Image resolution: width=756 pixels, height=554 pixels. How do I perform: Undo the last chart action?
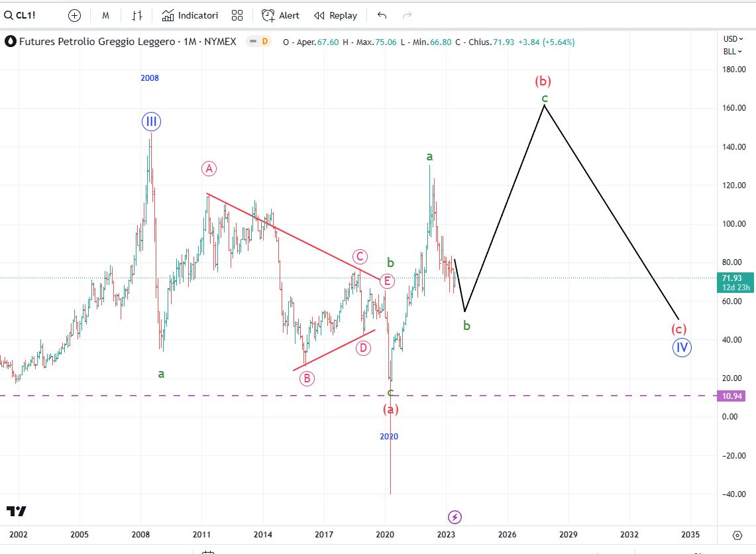tap(382, 15)
